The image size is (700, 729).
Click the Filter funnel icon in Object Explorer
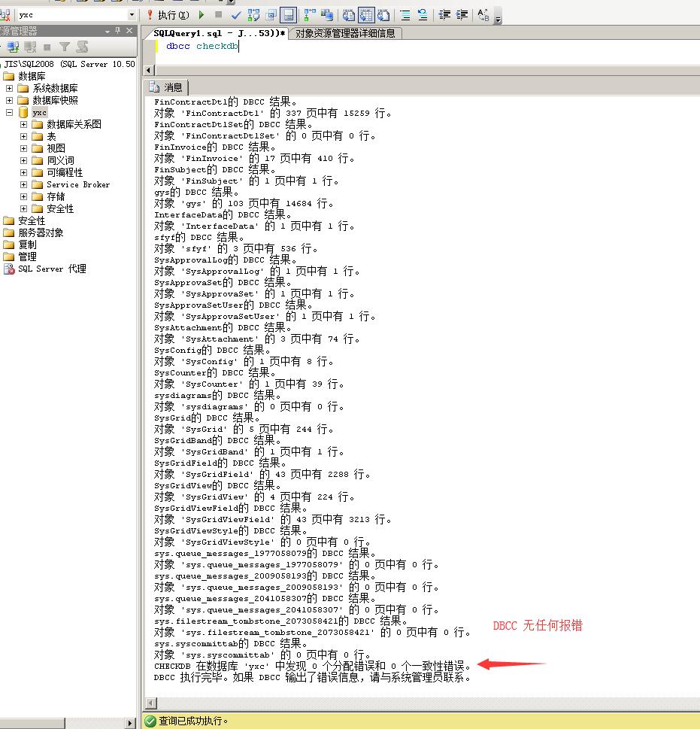pos(65,47)
